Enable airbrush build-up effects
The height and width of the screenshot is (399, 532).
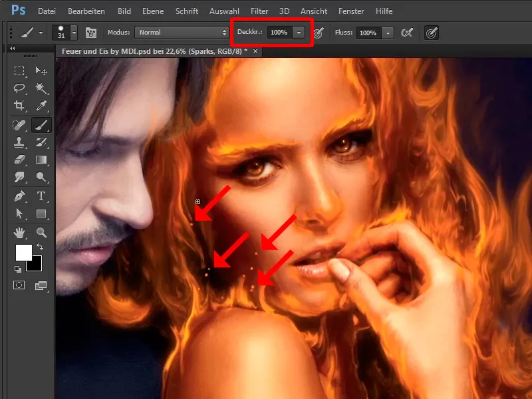click(406, 33)
